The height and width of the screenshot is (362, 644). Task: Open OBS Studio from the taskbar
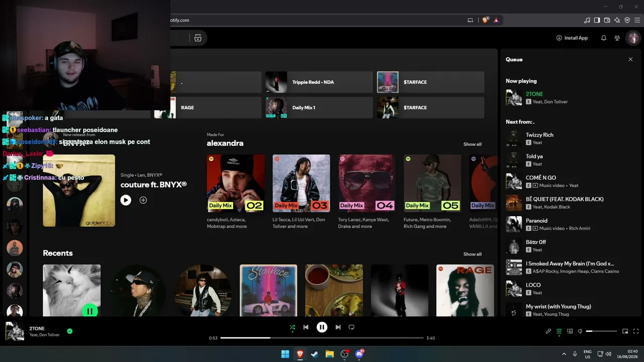point(345,354)
